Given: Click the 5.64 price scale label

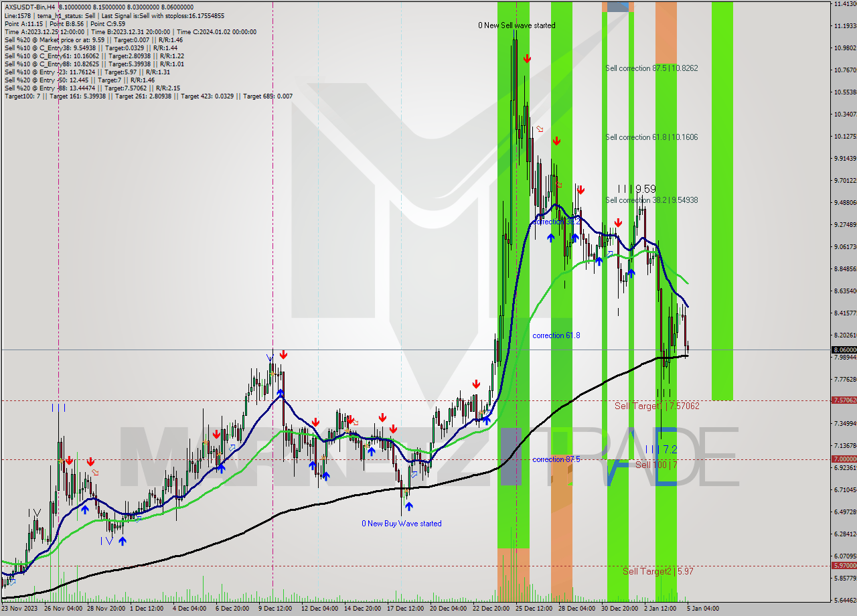Looking at the screenshot, I should [x=845, y=601].
